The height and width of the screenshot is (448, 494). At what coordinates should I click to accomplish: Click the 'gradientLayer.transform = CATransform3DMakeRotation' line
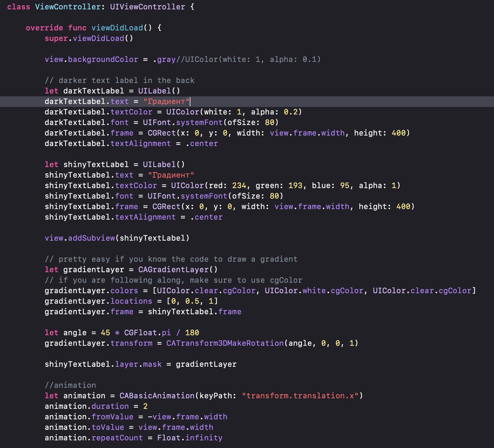coord(201,343)
